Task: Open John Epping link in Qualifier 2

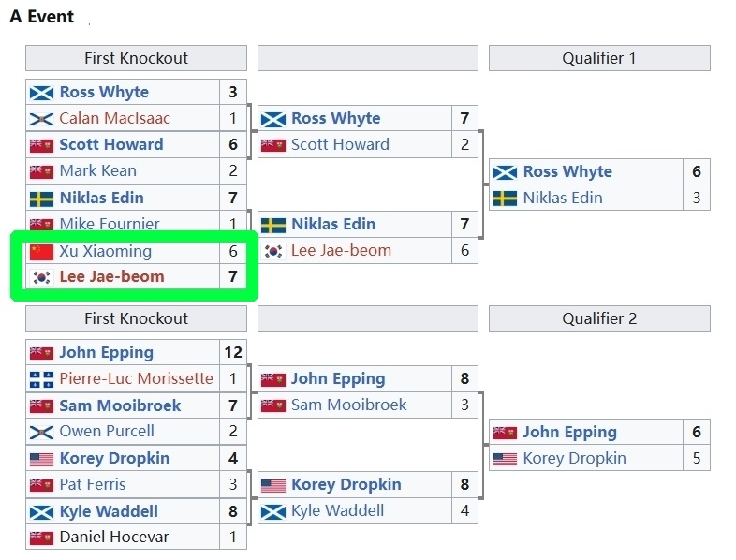Action: click(569, 433)
